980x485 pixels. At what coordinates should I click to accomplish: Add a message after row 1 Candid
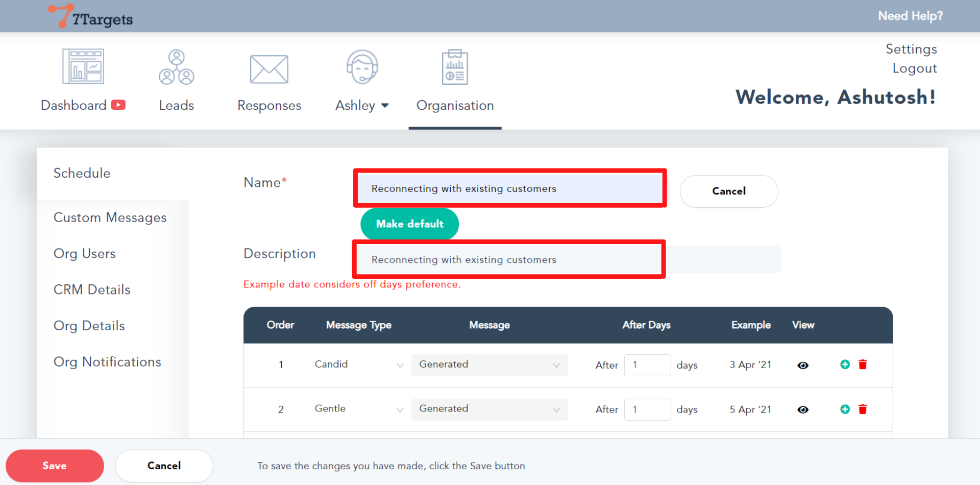point(845,365)
